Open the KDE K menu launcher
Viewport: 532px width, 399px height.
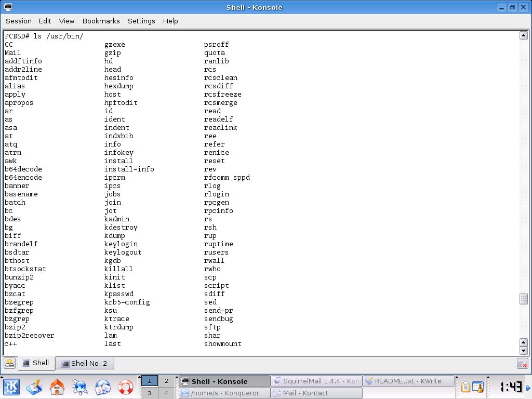click(x=11, y=387)
